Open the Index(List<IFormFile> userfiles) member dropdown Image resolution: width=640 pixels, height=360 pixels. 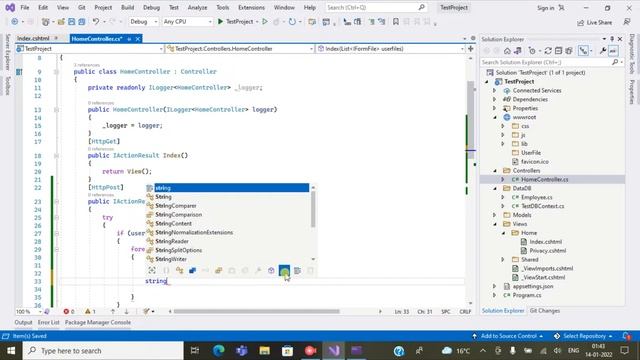pos(391,49)
